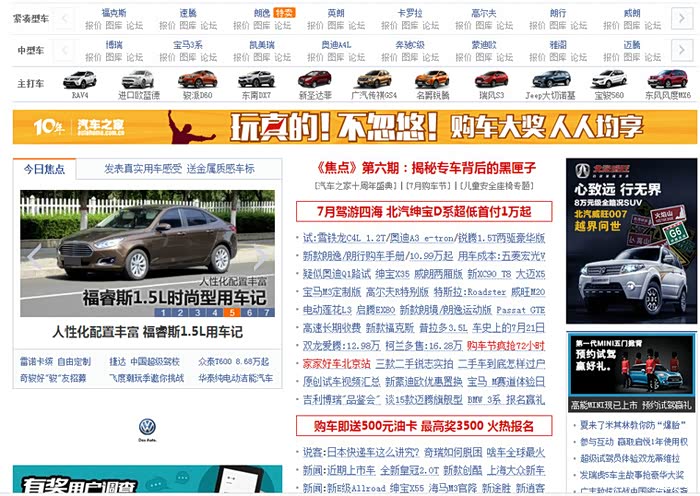Open the 广汽传祺GS4 car thumbnail

coord(374,79)
